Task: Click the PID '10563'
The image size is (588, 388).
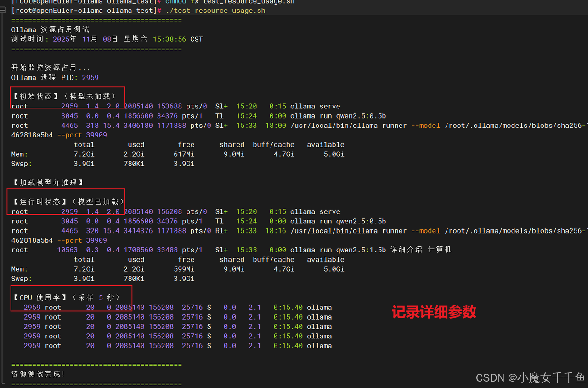Action: pyautogui.click(x=68, y=250)
